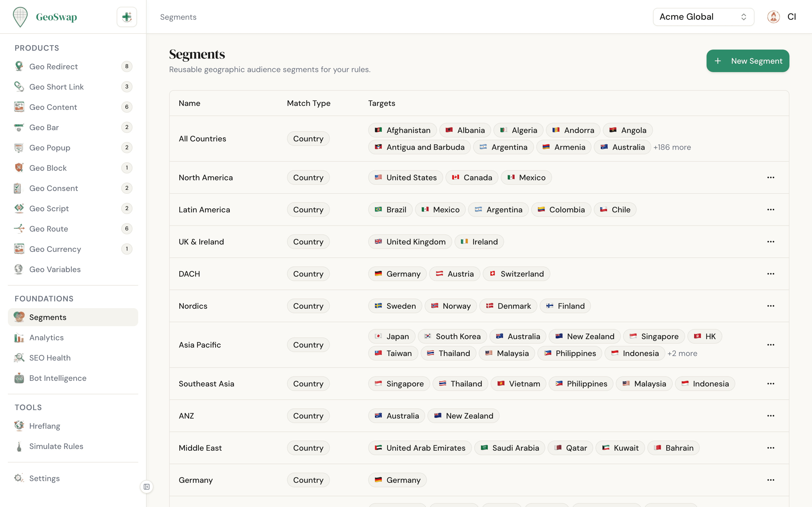Collapse the sidebar with the bottom toggle
Screen dimensions: 812x507
click(x=147, y=486)
